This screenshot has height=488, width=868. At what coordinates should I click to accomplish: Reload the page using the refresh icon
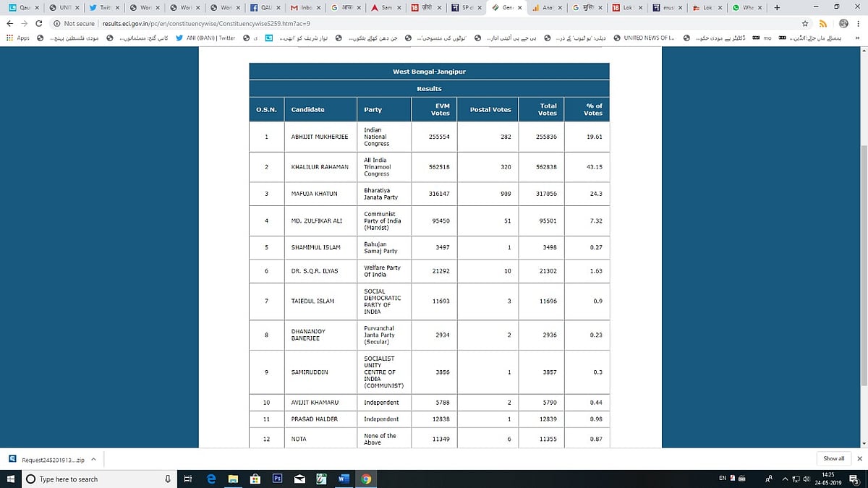coord(40,23)
